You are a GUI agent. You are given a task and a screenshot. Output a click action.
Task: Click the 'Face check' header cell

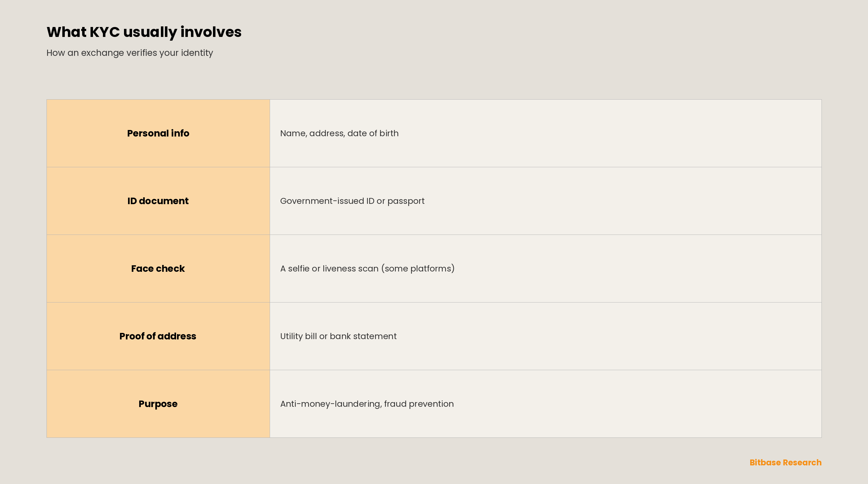tap(158, 268)
